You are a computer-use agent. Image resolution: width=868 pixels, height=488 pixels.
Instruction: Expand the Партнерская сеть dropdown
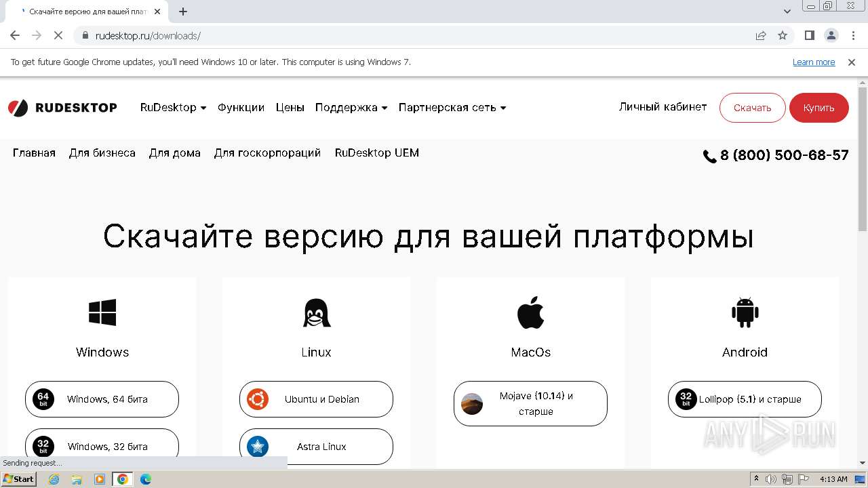pyautogui.click(x=452, y=108)
